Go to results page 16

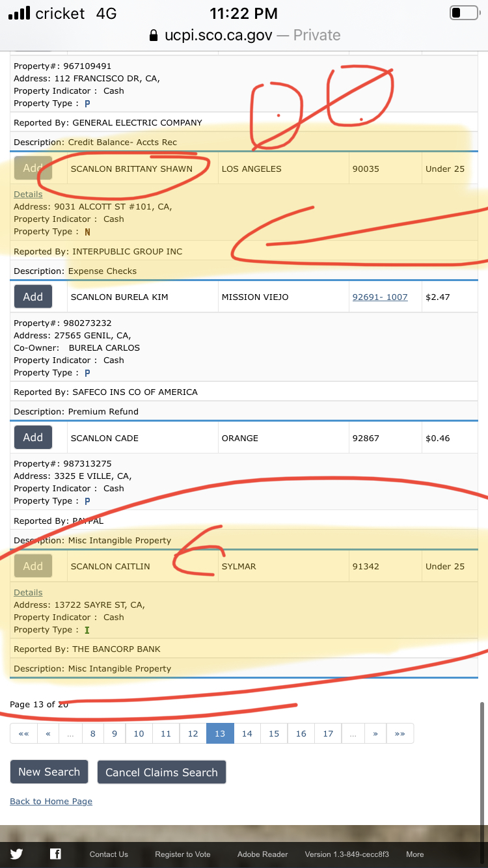[301, 733]
